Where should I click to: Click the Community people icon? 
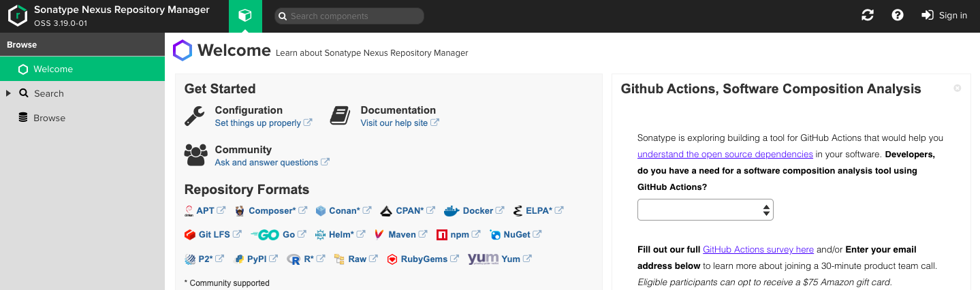(195, 155)
